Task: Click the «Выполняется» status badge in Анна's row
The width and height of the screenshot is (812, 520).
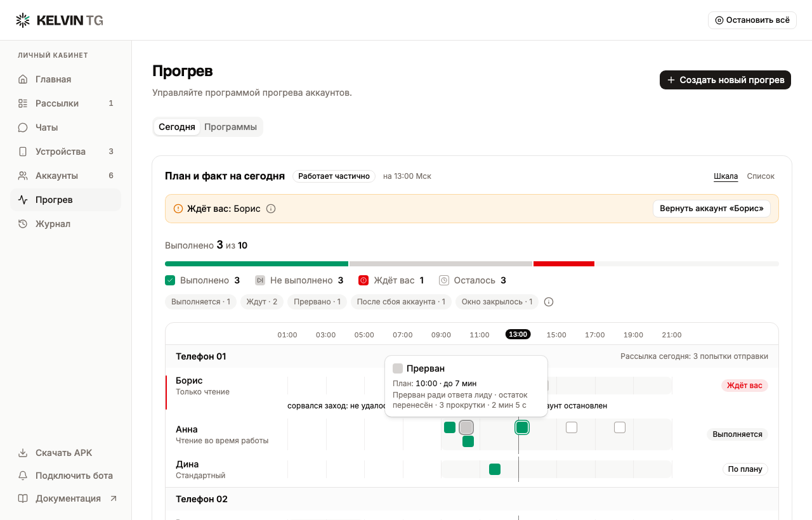Action: [737, 434]
